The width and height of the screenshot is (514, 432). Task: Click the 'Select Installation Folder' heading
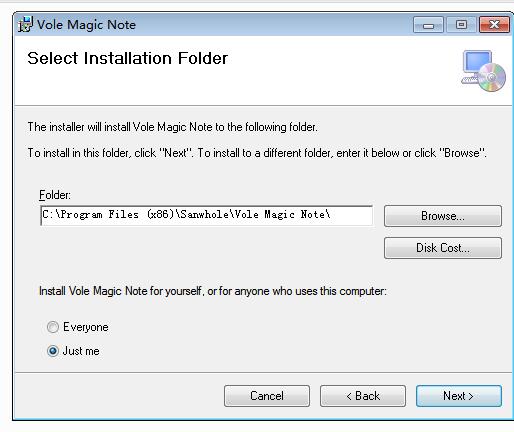[x=128, y=58]
